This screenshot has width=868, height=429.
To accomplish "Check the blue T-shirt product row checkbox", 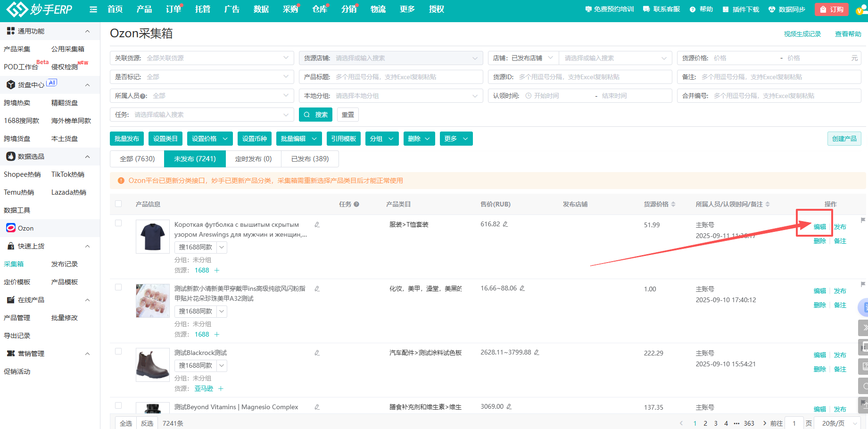I will pyautogui.click(x=118, y=223).
